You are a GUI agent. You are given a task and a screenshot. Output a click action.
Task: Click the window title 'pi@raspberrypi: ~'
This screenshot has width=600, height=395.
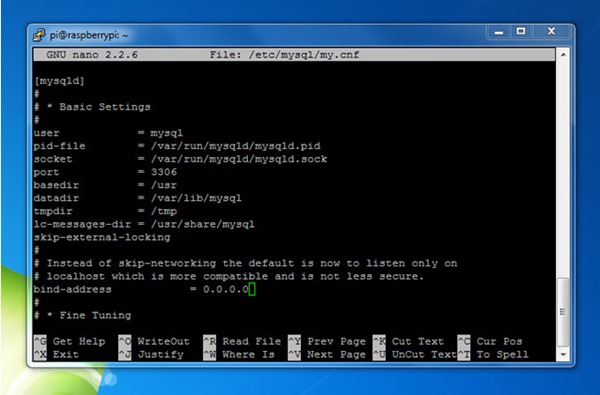click(89, 35)
